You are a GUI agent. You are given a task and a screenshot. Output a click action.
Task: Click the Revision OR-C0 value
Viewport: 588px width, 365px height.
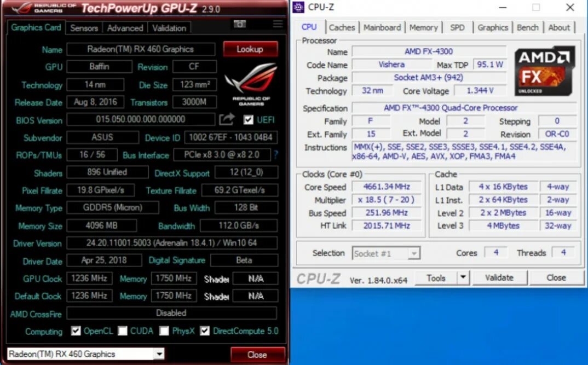click(557, 134)
